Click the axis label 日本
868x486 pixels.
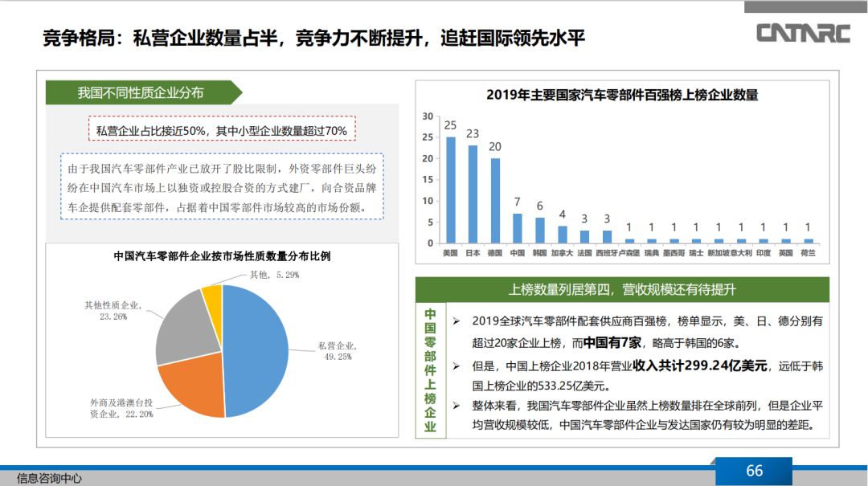coord(473,253)
